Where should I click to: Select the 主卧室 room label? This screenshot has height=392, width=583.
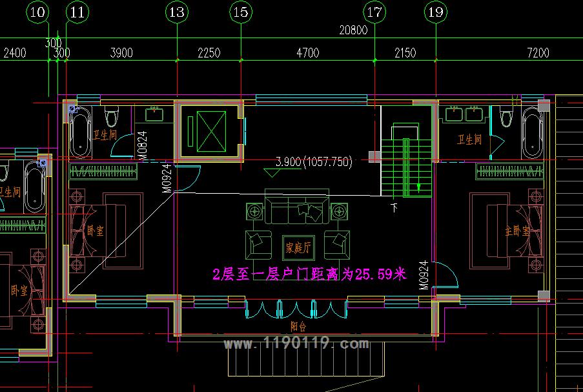click(x=517, y=231)
